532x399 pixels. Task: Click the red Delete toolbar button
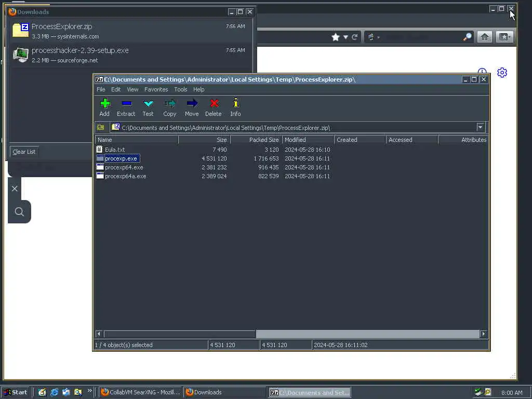214,107
